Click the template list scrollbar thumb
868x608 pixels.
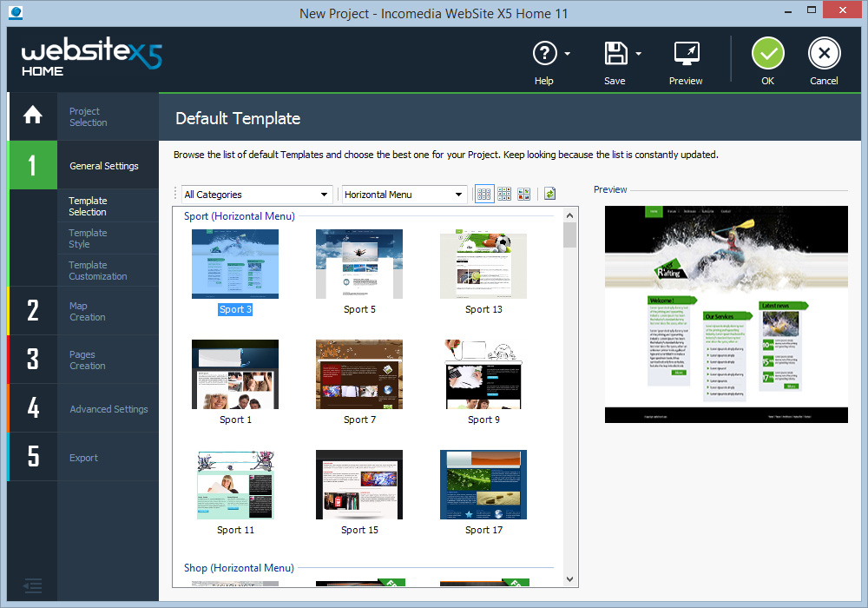(x=569, y=235)
